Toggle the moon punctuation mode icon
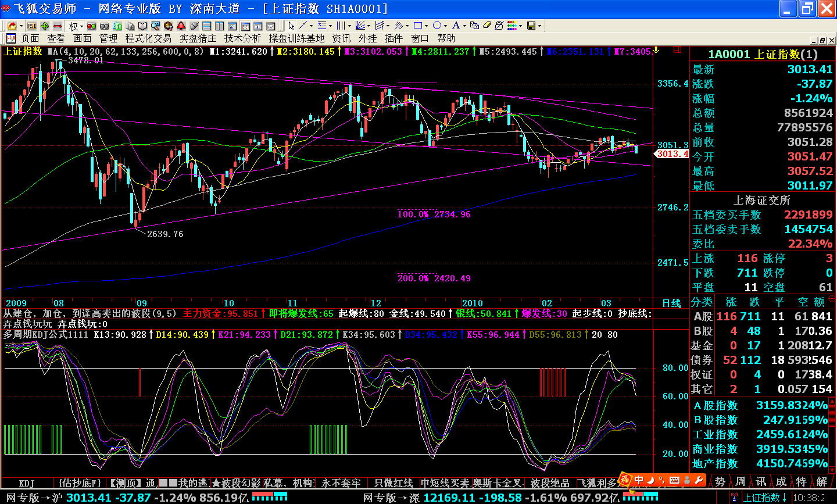837x504 pixels. click(x=652, y=480)
